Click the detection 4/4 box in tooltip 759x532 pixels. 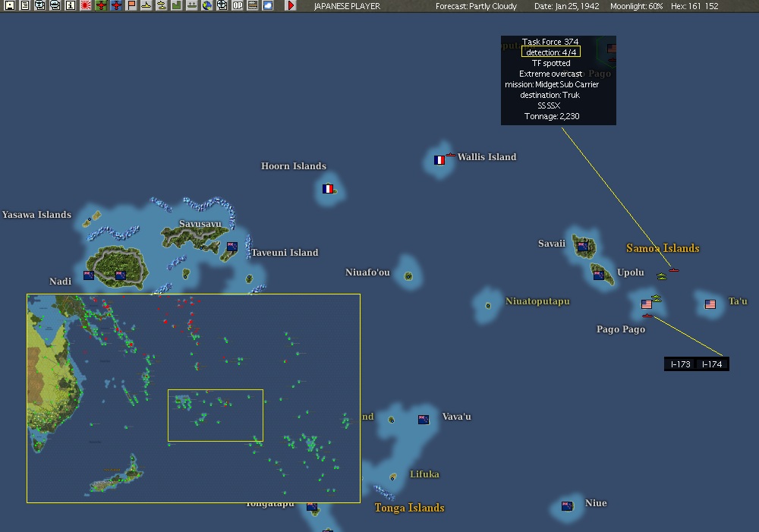pyautogui.click(x=551, y=52)
